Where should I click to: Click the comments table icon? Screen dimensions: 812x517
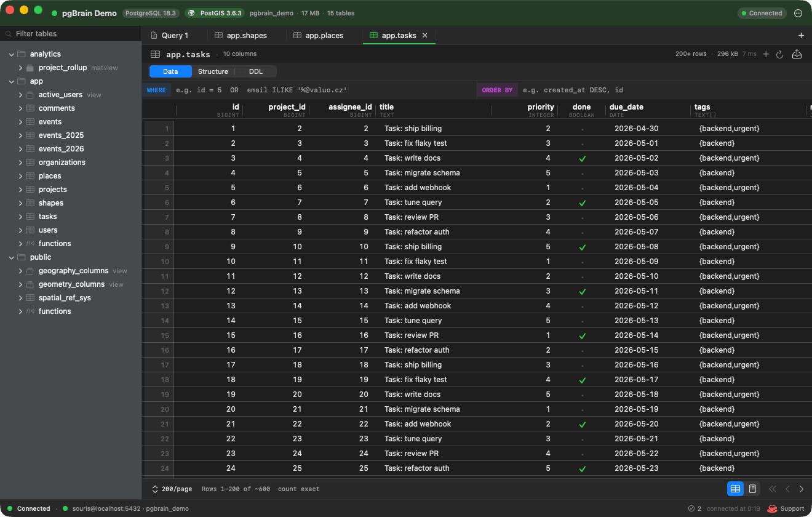(x=30, y=108)
